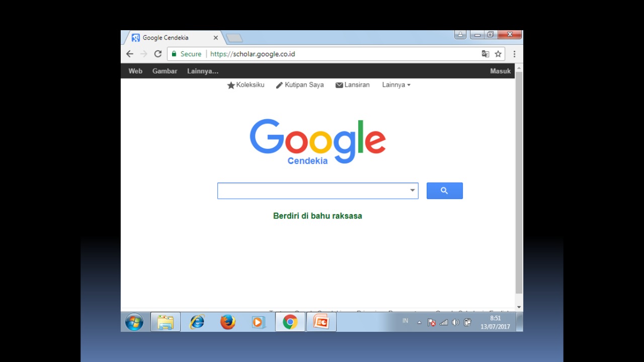
Task: Click the scrollbar up arrow
Action: pos(519,67)
